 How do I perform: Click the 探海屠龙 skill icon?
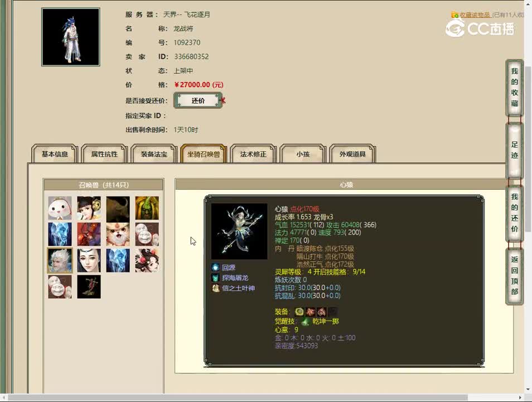215,277
